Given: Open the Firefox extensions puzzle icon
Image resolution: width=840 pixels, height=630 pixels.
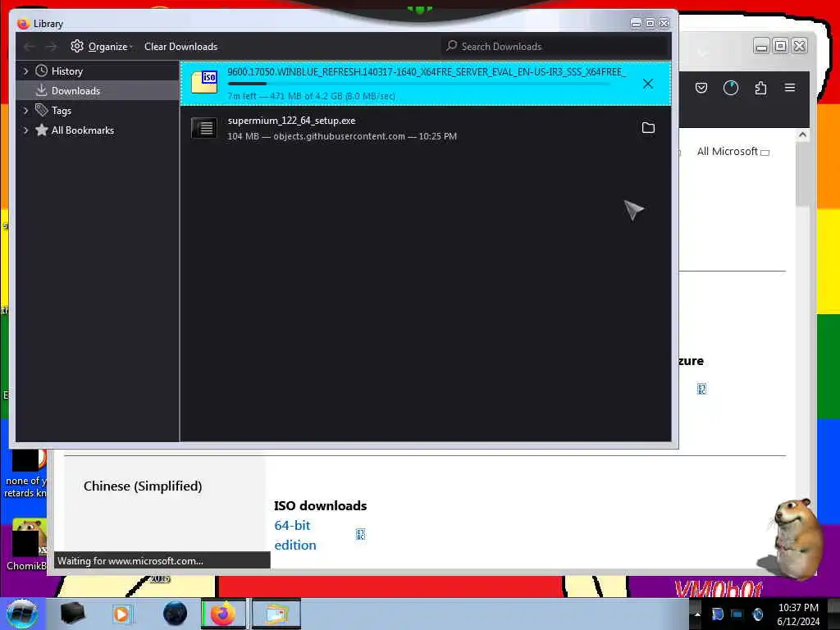Looking at the screenshot, I should [x=760, y=88].
